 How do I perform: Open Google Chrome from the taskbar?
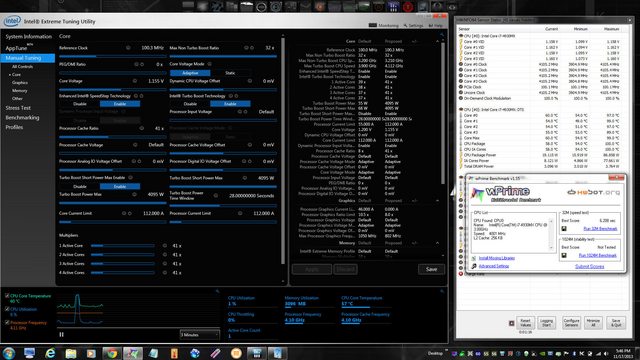[x=112, y=353]
